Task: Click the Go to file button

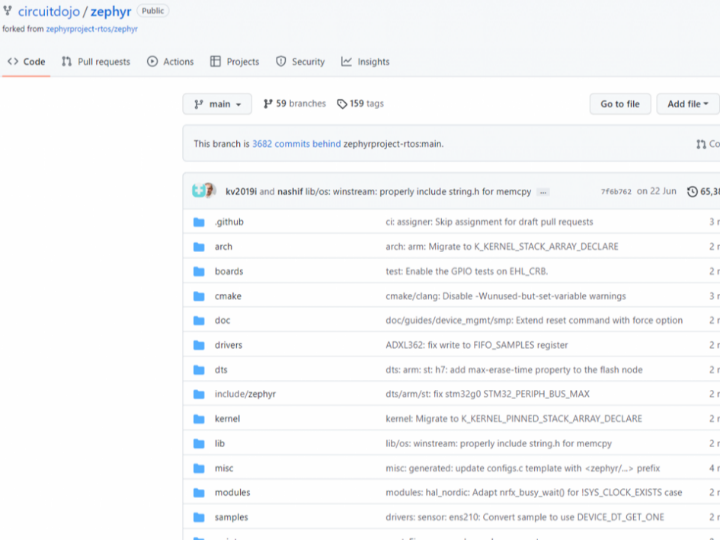Action: 620,104
